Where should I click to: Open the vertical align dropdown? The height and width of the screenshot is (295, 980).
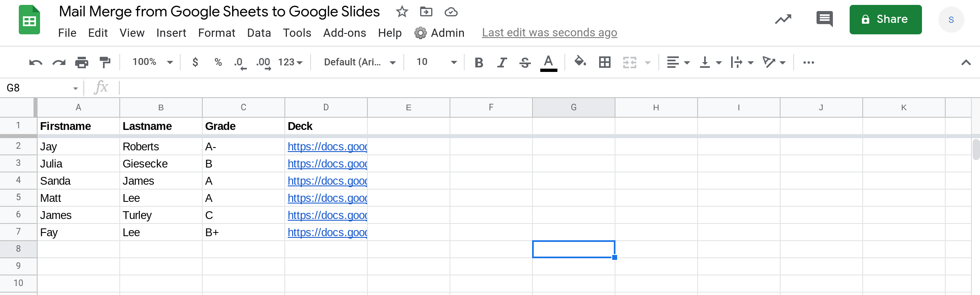(x=710, y=63)
